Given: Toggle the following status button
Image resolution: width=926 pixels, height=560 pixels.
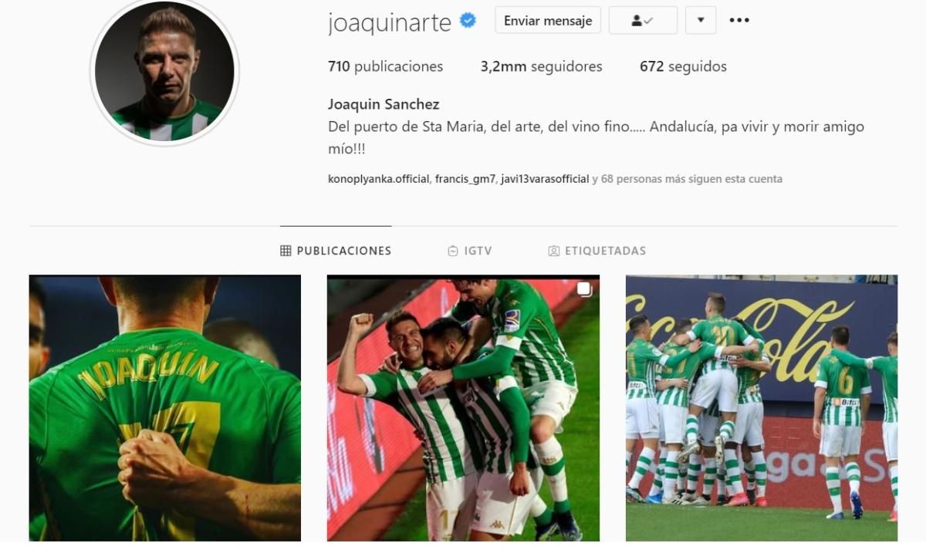Looking at the screenshot, I should click(x=643, y=20).
